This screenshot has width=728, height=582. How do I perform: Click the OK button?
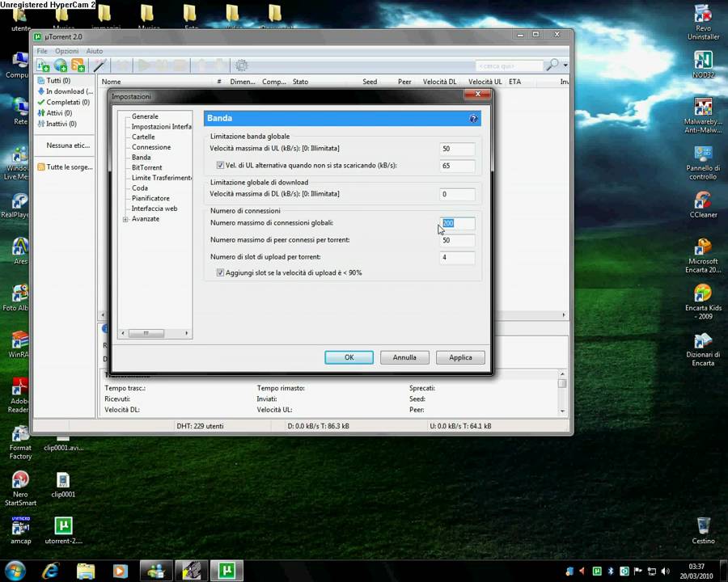(349, 357)
